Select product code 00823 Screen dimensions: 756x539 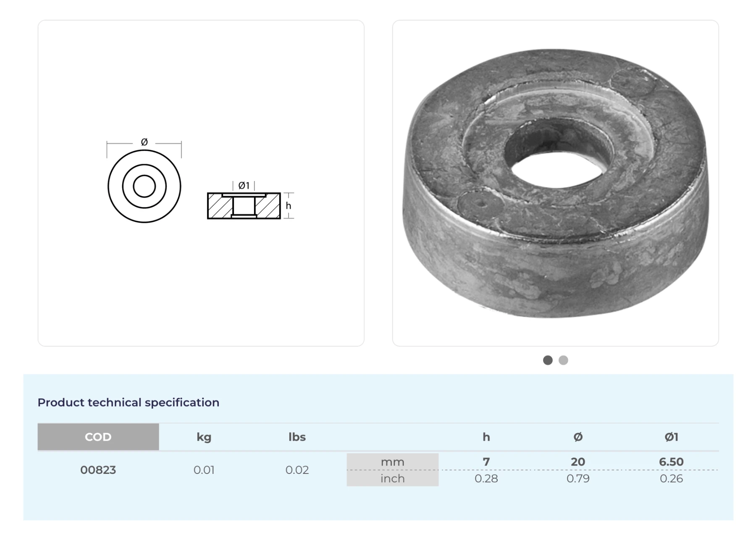click(x=98, y=470)
